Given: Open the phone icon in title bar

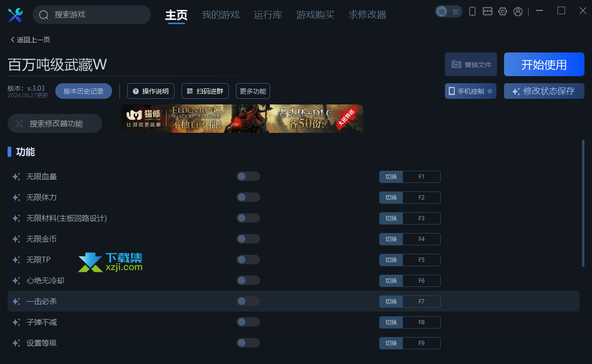Looking at the screenshot, I should [x=472, y=11].
